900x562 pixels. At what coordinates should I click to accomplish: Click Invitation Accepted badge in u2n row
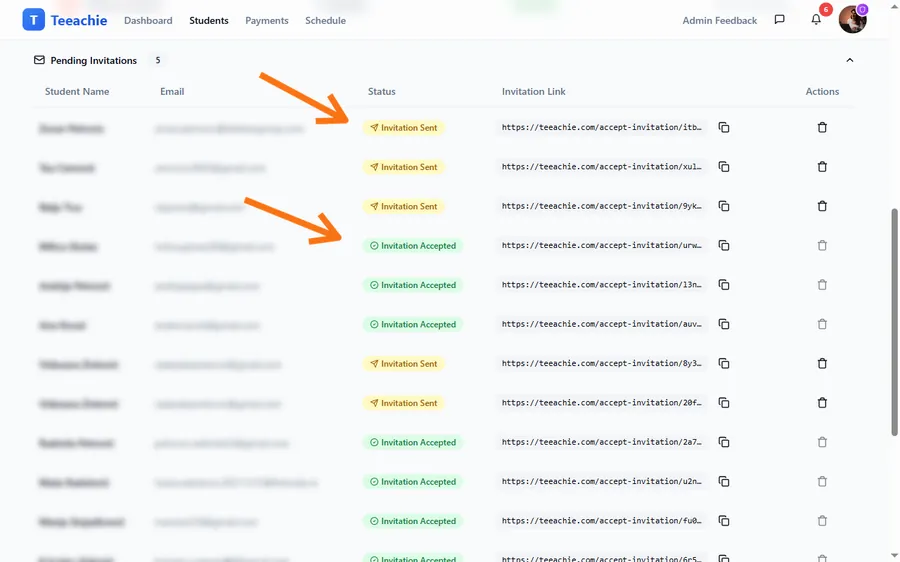coord(413,482)
